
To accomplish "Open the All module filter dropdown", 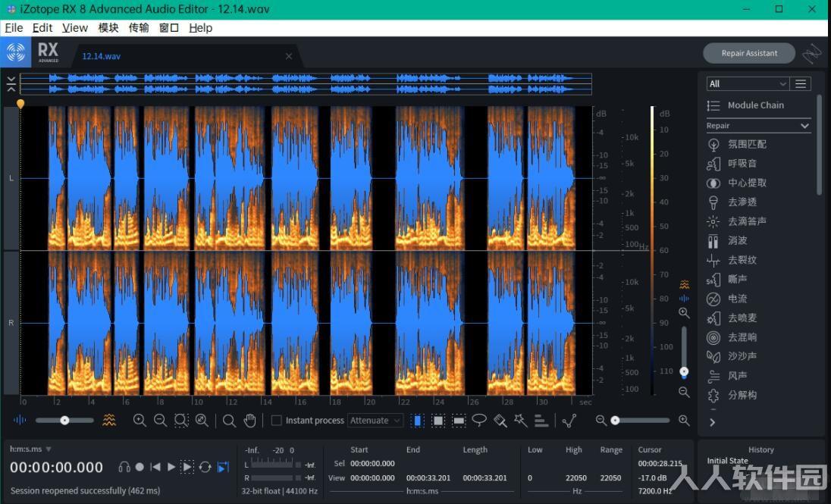I will tap(748, 83).
